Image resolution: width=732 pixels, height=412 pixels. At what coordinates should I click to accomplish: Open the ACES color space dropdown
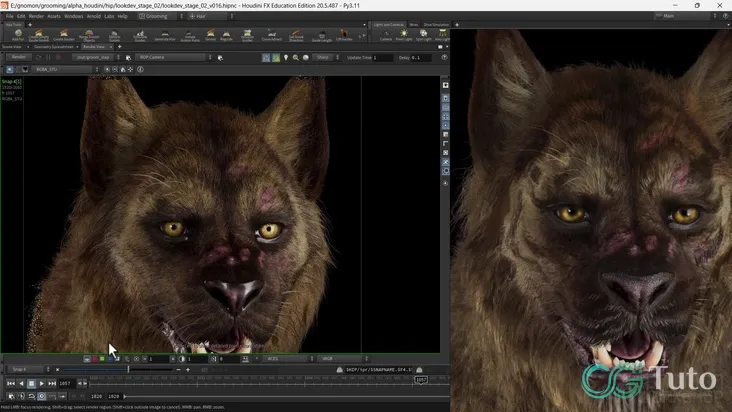point(289,359)
